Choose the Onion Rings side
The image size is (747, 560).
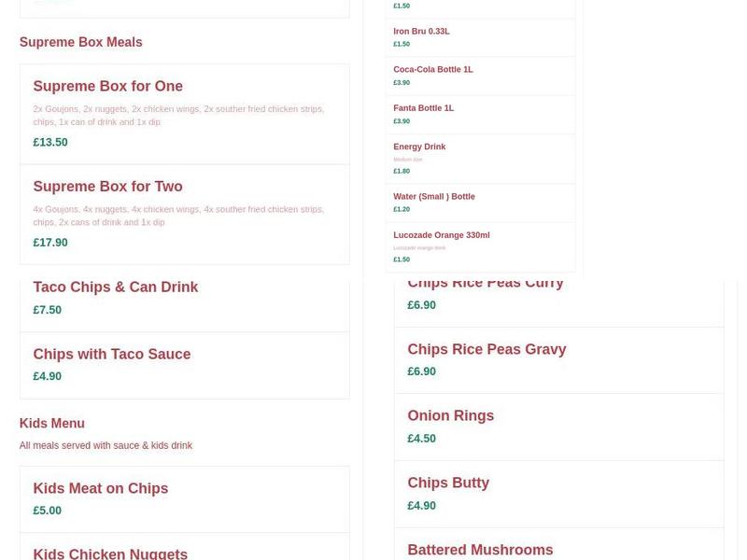point(451,415)
